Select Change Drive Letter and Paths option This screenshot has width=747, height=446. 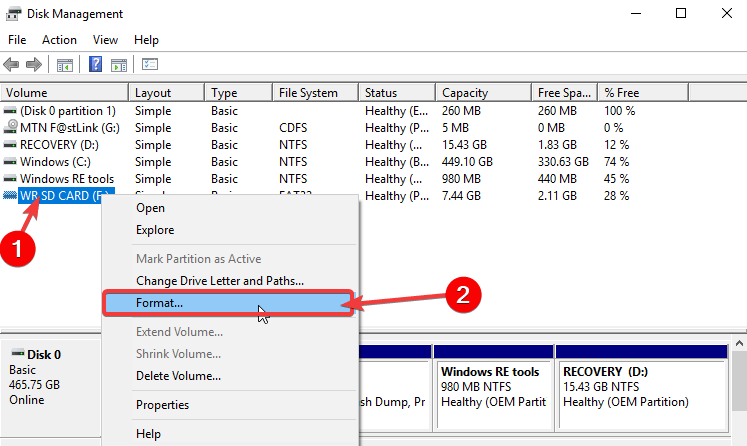tap(219, 281)
